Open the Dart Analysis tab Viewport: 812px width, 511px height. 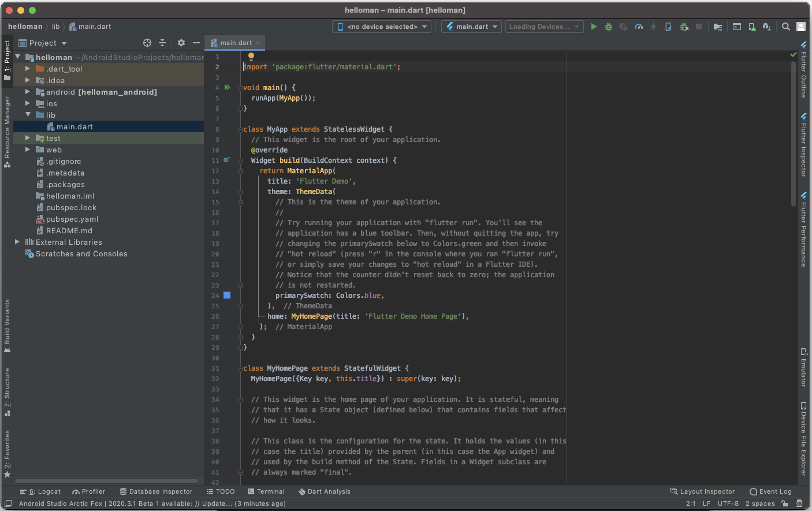point(325,491)
